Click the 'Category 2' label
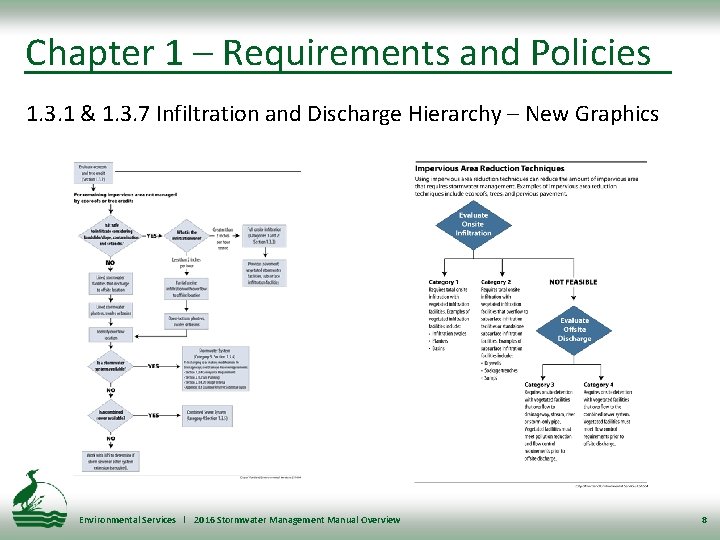 496,282
